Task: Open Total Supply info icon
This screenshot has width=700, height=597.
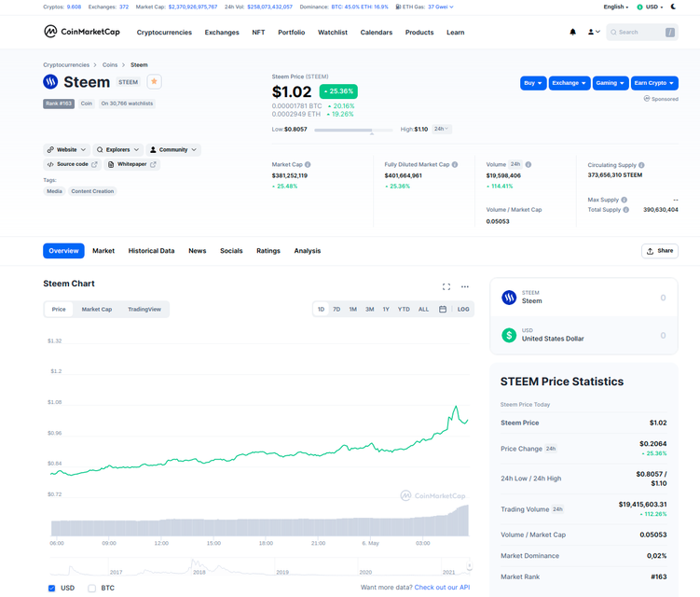Action: [625, 210]
